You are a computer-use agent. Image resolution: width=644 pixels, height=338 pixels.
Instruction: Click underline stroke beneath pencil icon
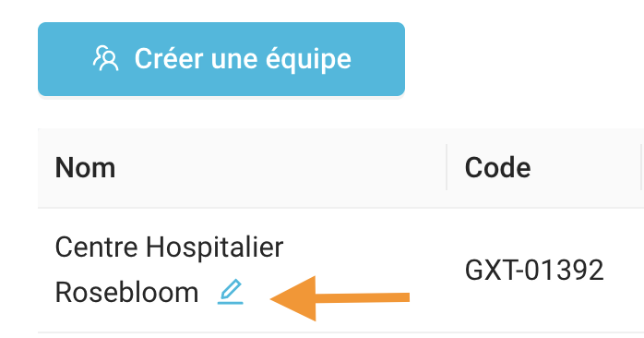(231, 303)
